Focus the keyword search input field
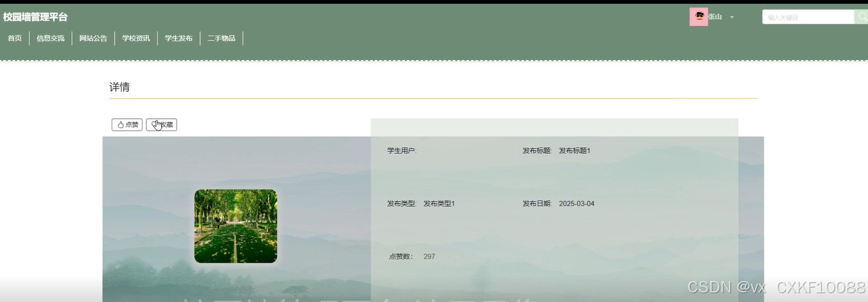 pos(809,17)
